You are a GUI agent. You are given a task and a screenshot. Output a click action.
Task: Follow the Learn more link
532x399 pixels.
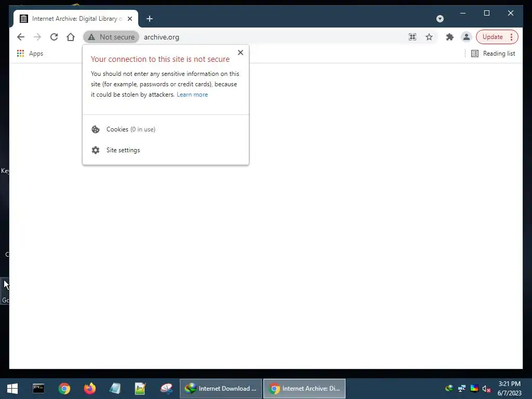192,95
